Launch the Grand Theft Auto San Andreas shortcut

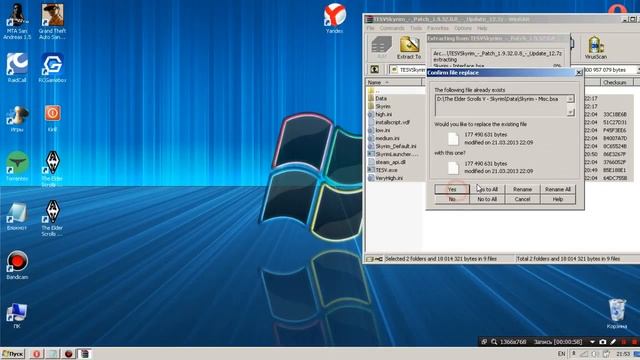click(52, 21)
